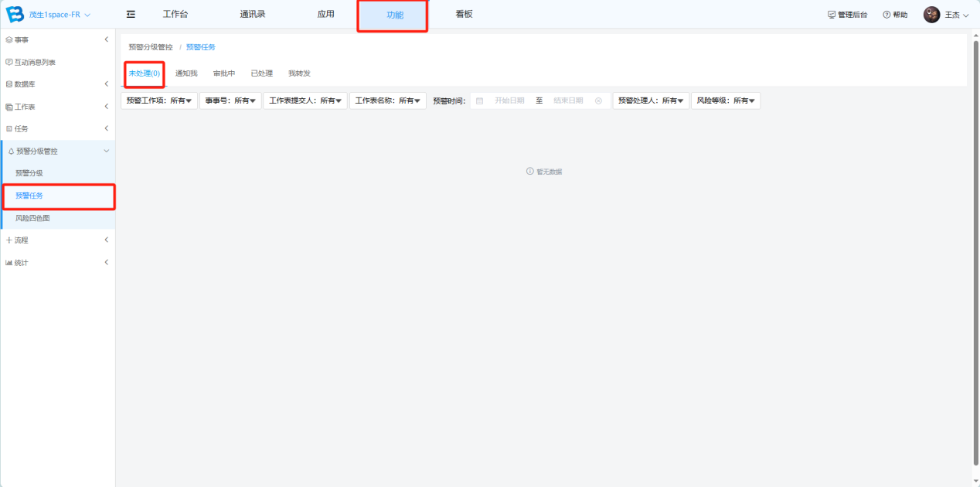The height and width of the screenshot is (487, 980).
Task: Open the 工作表提交人 filter dropdown
Action: pyautogui.click(x=305, y=100)
